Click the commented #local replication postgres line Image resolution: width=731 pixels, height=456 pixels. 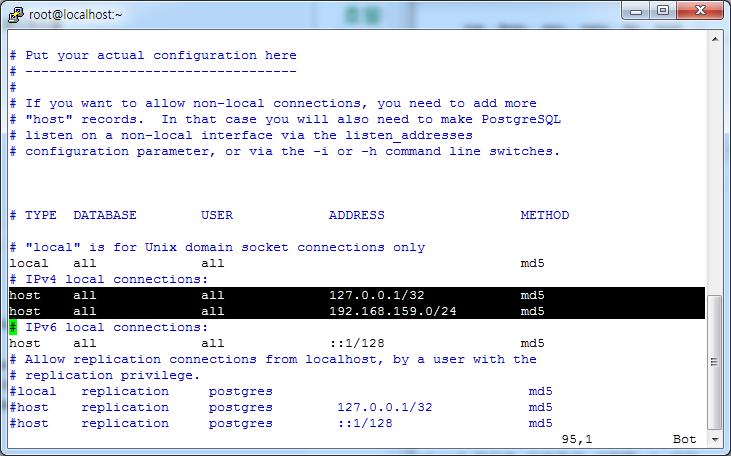tap(140, 392)
